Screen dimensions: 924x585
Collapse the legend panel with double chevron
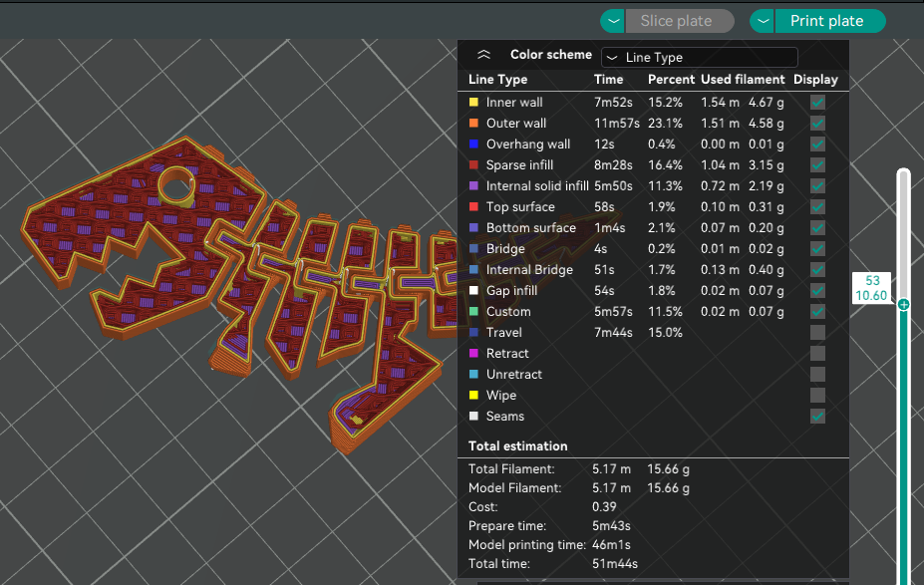[483, 56]
